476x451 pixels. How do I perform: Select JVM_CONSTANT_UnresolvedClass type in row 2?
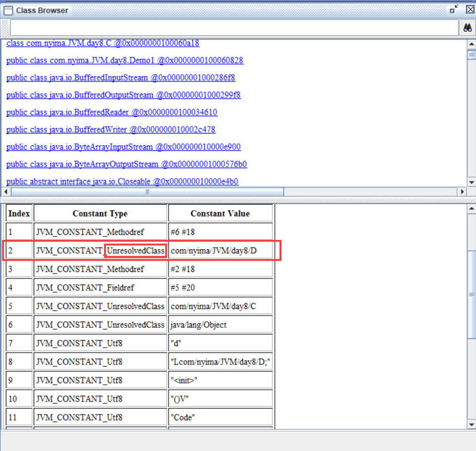click(x=100, y=251)
